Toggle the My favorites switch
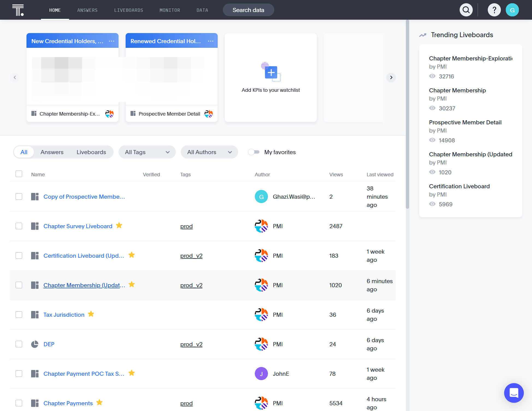This screenshot has width=532, height=411. click(254, 152)
